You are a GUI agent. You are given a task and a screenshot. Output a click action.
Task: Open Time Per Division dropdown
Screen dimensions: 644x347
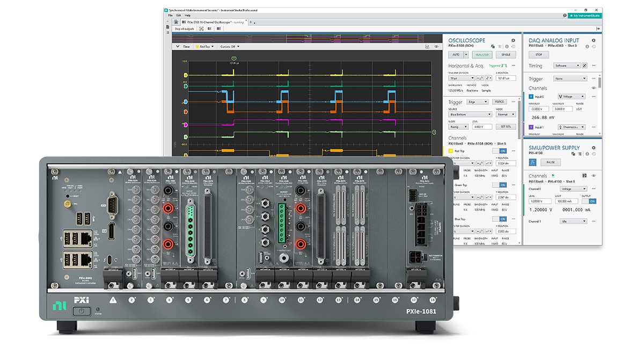[x=462, y=78]
